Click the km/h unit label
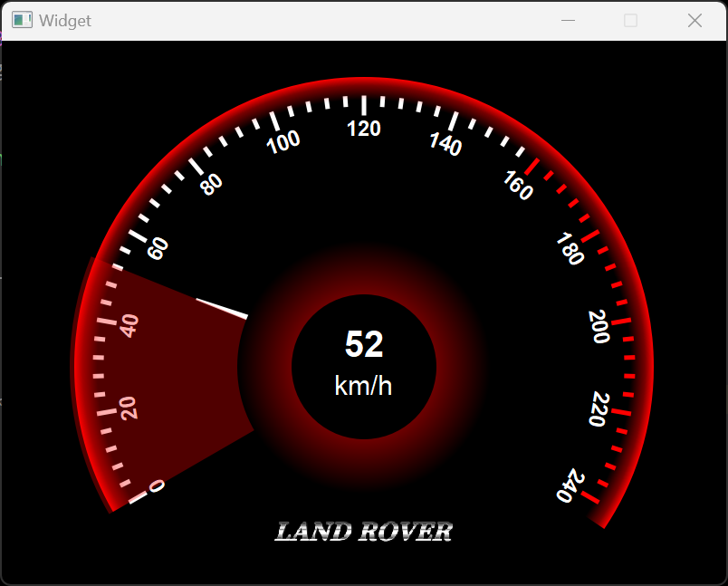This screenshot has height=586, width=728. coord(363,387)
